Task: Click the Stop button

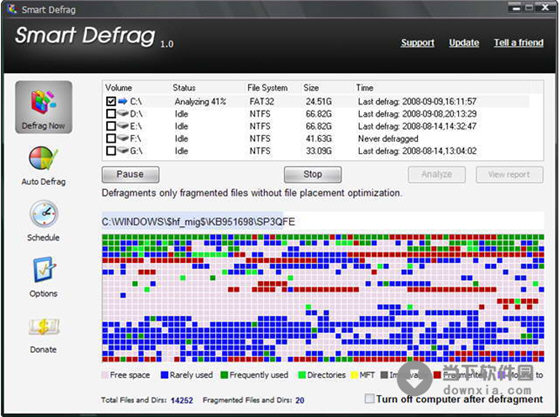Action: 313,174
